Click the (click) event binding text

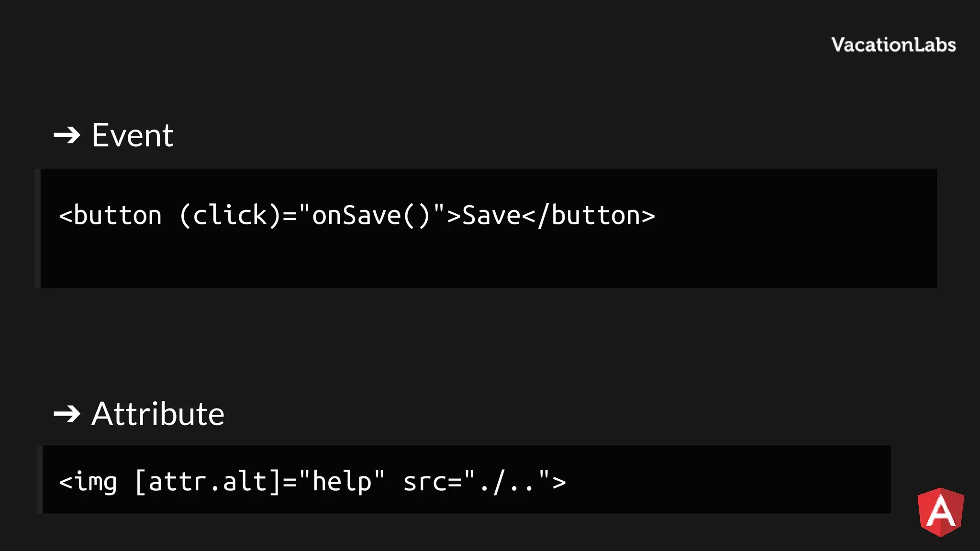click(x=230, y=215)
